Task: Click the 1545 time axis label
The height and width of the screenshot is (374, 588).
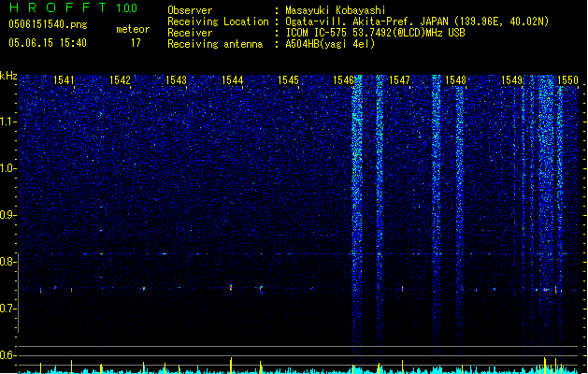Action: click(288, 80)
